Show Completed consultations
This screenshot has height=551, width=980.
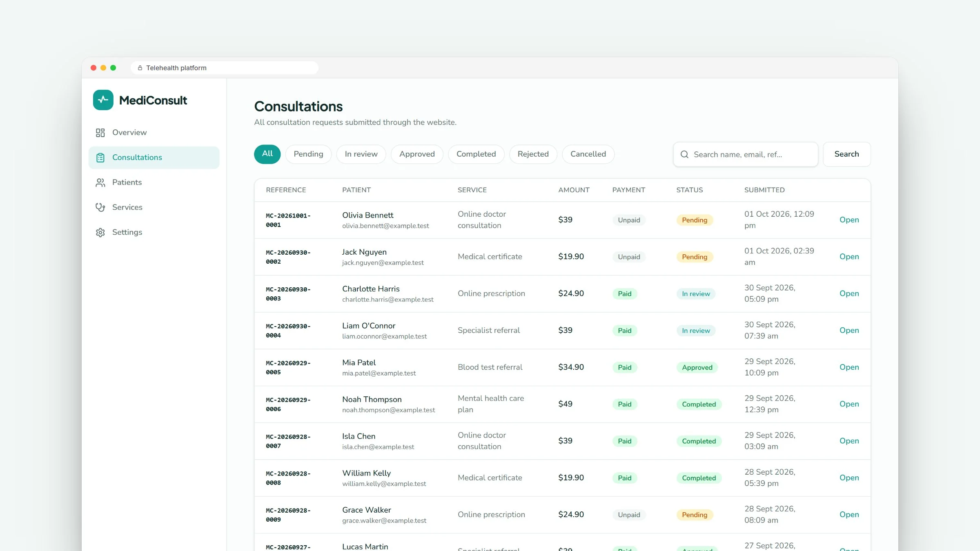476,154
